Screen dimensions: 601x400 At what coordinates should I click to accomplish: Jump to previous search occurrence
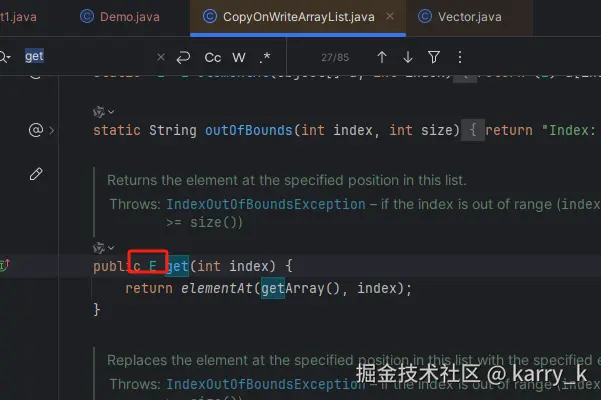pyautogui.click(x=381, y=57)
